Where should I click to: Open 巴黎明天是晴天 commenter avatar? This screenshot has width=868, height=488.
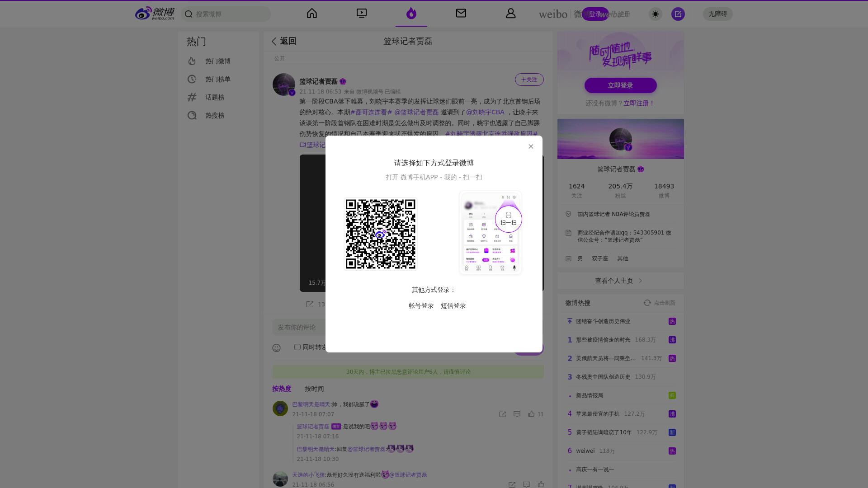coord(280,408)
